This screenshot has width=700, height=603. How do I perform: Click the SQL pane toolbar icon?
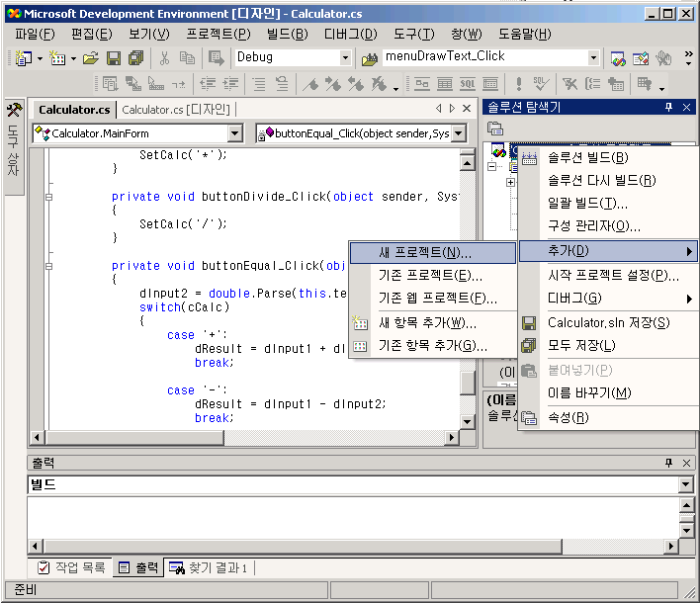tap(468, 83)
